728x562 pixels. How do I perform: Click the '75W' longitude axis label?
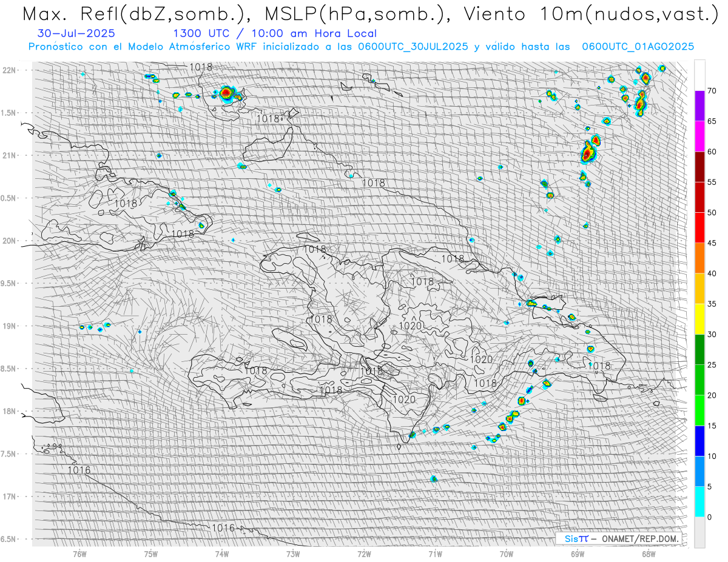151,554
